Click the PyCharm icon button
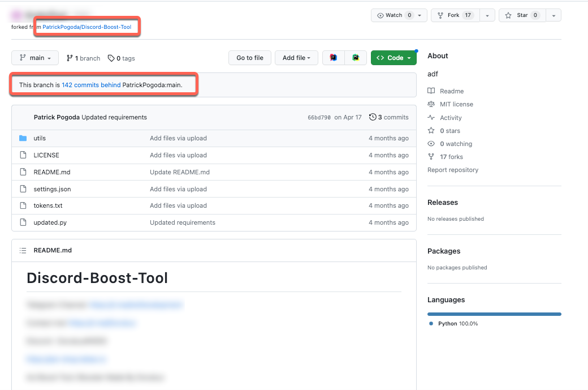Image resolution: width=588 pixels, height=390 pixels. (356, 58)
